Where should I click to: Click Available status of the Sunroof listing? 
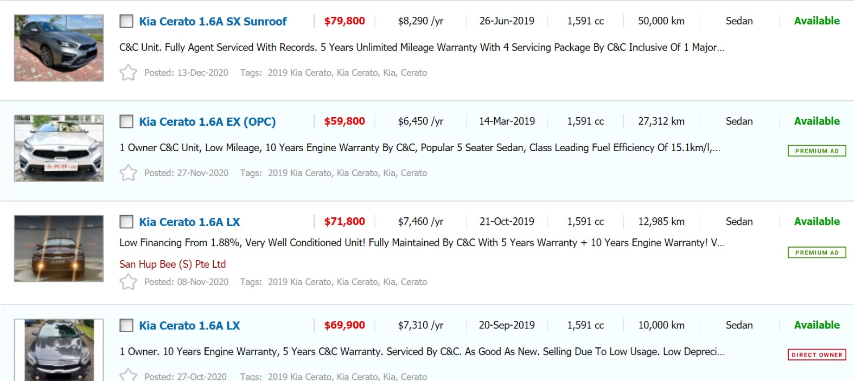(x=816, y=21)
